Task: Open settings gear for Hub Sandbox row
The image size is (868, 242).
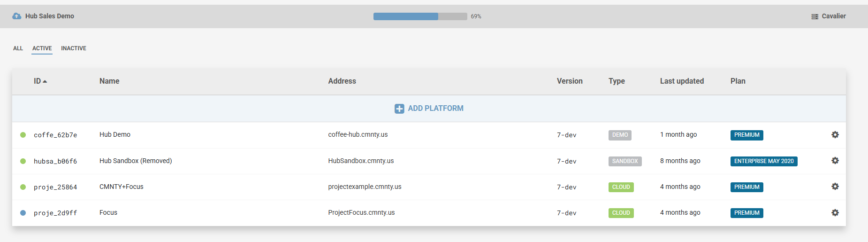Action: click(835, 161)
